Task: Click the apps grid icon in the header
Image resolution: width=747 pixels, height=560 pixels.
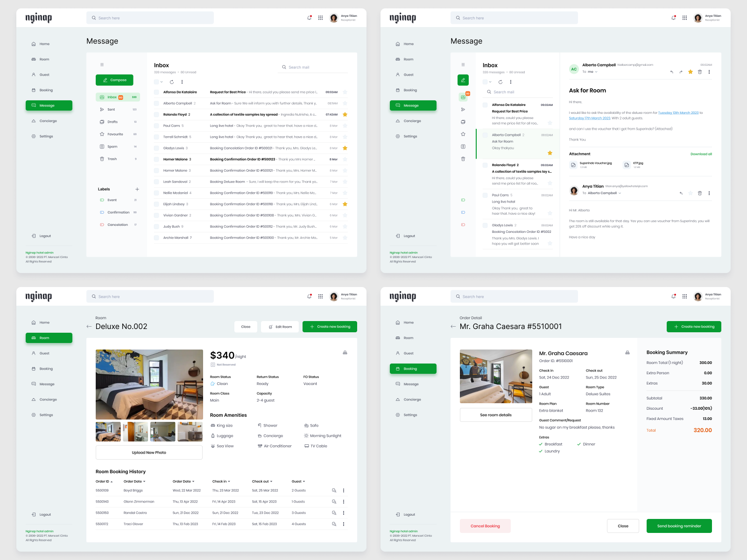Action: click(x=320, y=18)
